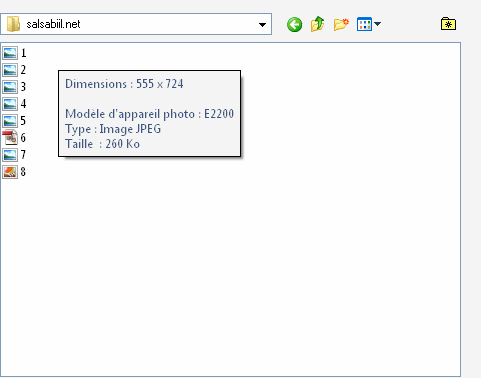
Task: Go up one folder level
Action: pos(317,24)
